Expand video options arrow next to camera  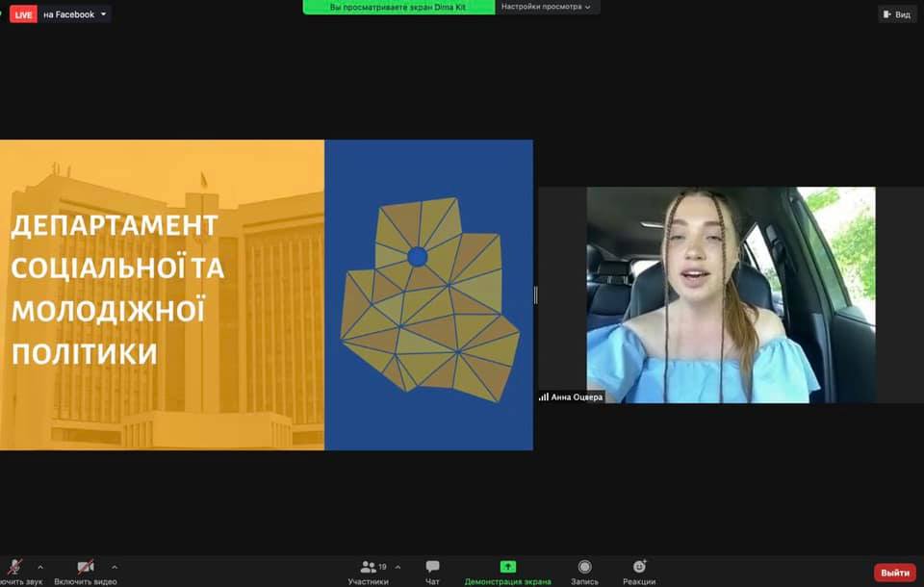click(115, 567)
